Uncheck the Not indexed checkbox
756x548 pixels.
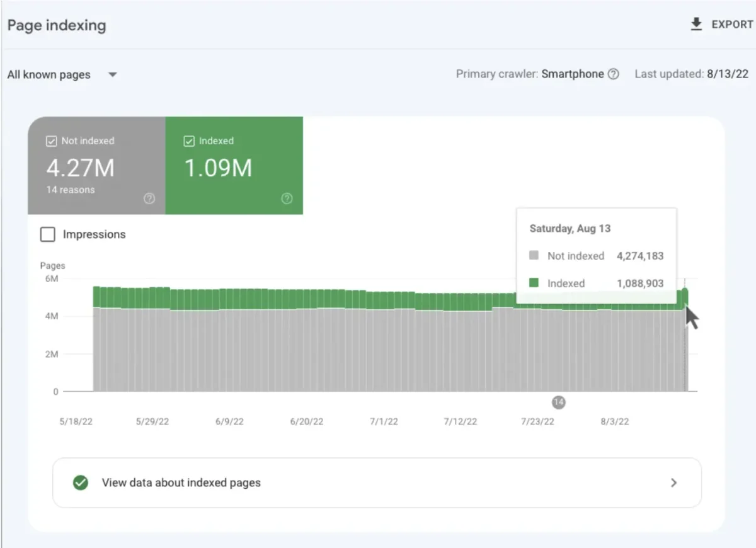52,142
